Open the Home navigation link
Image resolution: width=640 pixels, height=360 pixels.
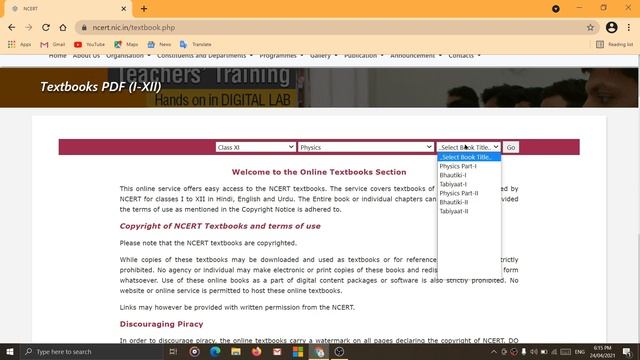coord(58,56)
